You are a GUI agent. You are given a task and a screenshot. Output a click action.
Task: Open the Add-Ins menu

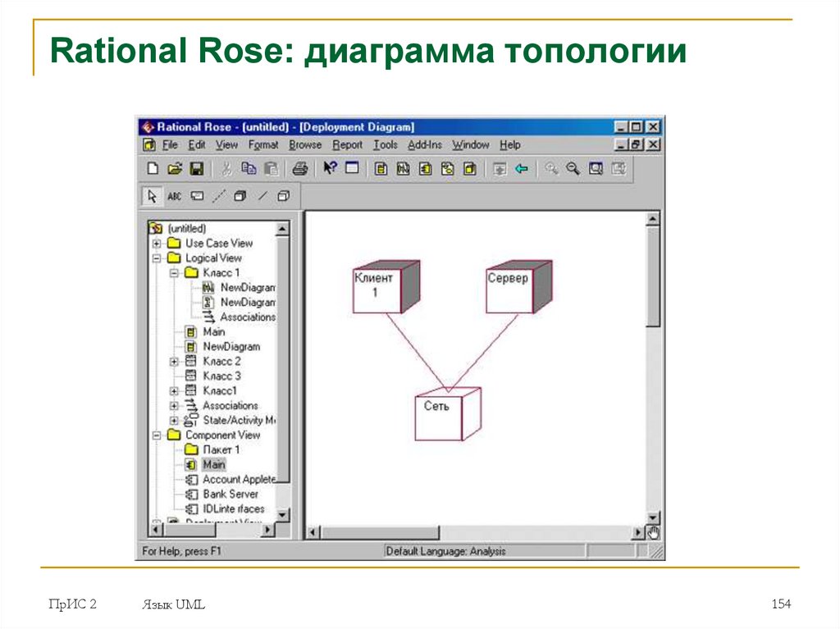coord(425,144)
